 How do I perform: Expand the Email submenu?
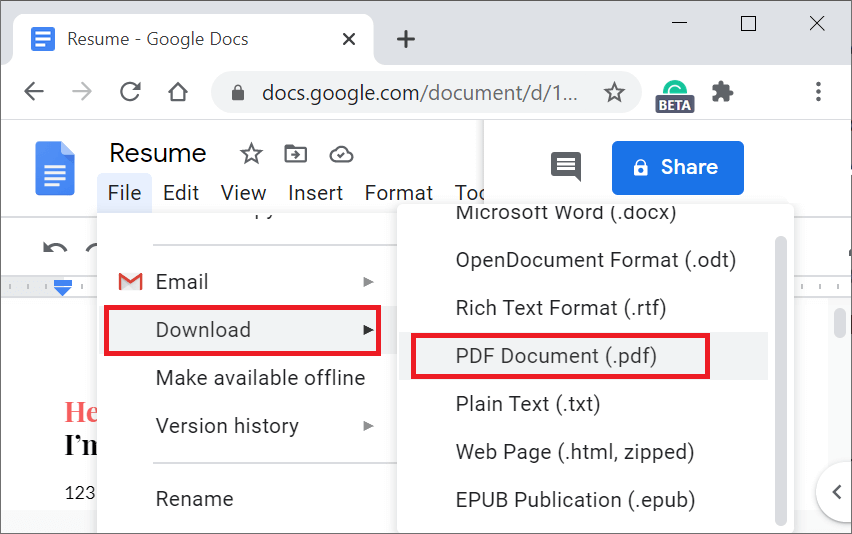[x=242, y=282]
